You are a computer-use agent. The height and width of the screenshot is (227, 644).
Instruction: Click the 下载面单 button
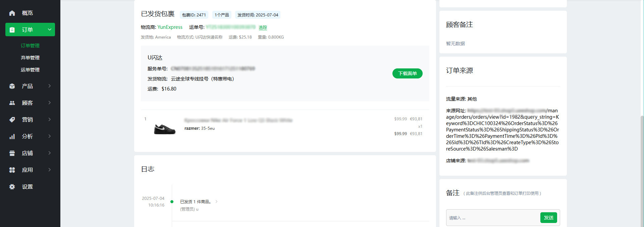pyautogui.click(x=408, y=73)
